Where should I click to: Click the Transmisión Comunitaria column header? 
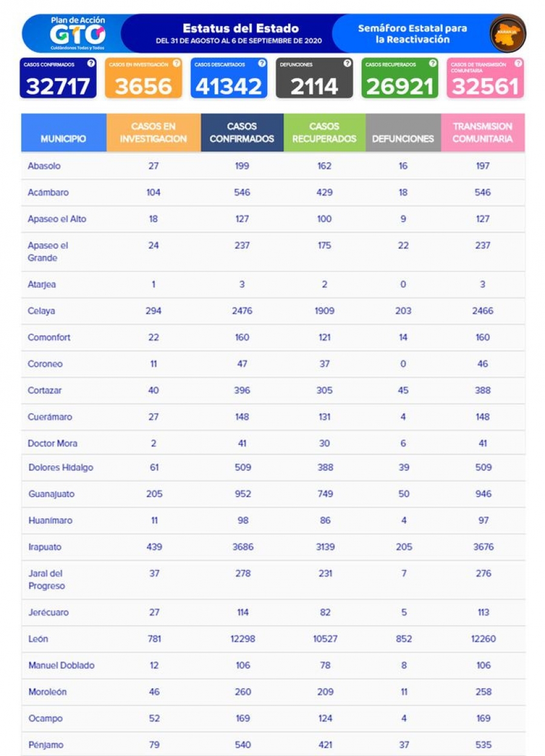pos(482,133)
